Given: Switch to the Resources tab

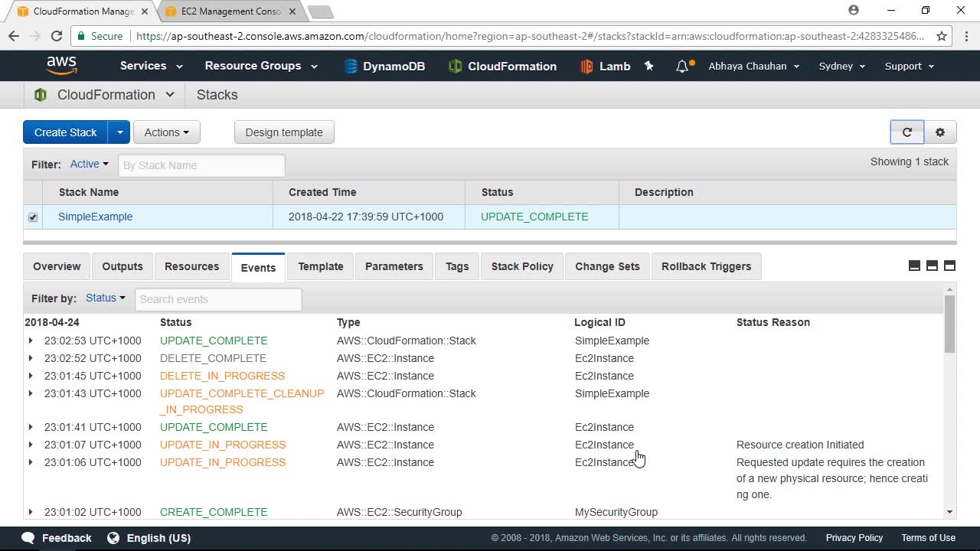Looking at the screenshot, I should click(x=192, y=266).
